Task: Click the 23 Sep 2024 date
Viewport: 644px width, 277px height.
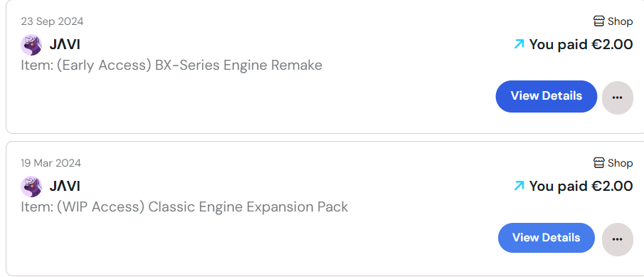Action: pos(52,21)
